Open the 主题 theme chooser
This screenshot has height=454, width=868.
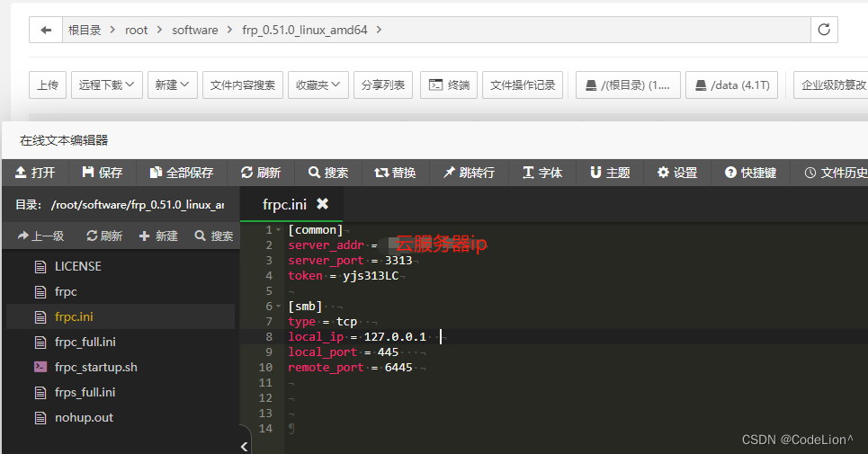[610, 173]
